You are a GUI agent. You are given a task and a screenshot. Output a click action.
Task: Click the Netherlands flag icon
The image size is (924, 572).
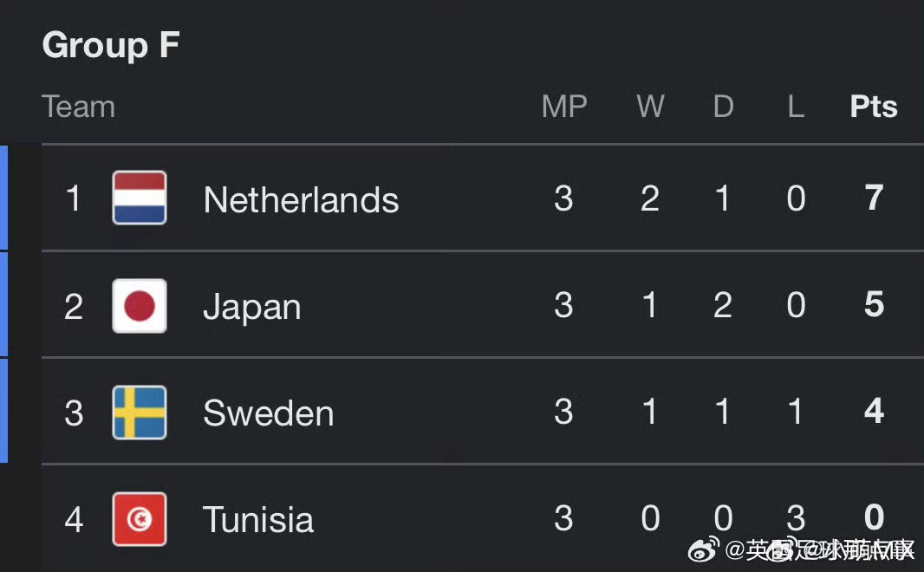pyautogui.click(x=140, y=198)
